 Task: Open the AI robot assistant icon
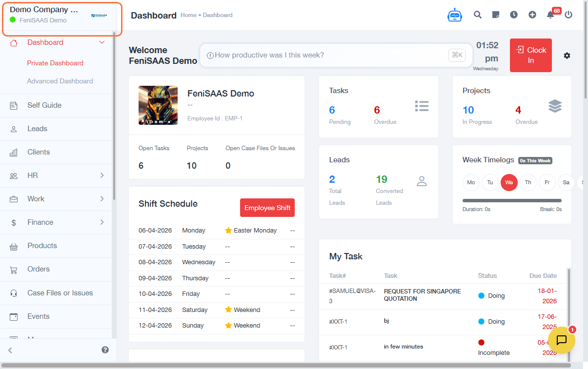(454, 15)
